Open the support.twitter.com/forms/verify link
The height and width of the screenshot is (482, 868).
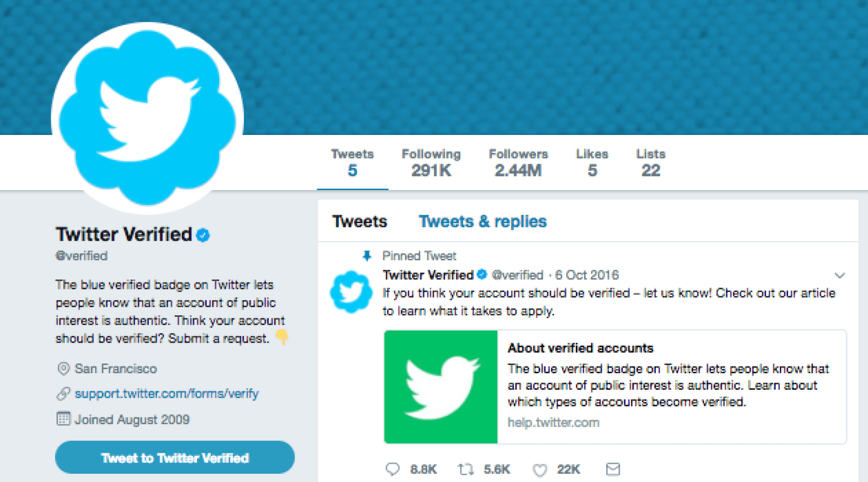167,393
